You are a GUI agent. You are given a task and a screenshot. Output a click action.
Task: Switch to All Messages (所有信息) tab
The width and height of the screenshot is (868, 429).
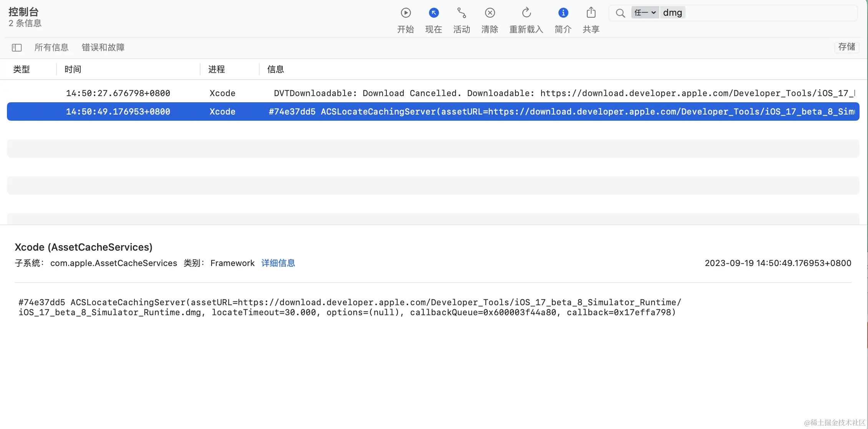(x=51, y=47)
